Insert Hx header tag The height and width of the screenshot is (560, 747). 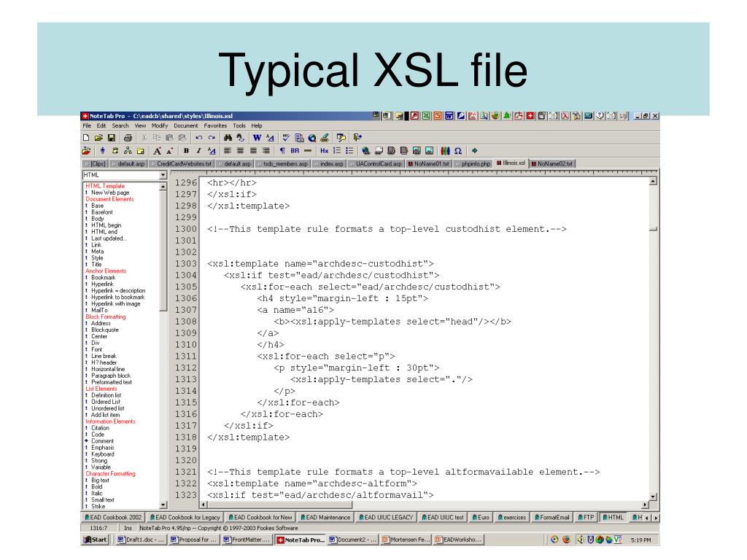click(x=325, y=151)
